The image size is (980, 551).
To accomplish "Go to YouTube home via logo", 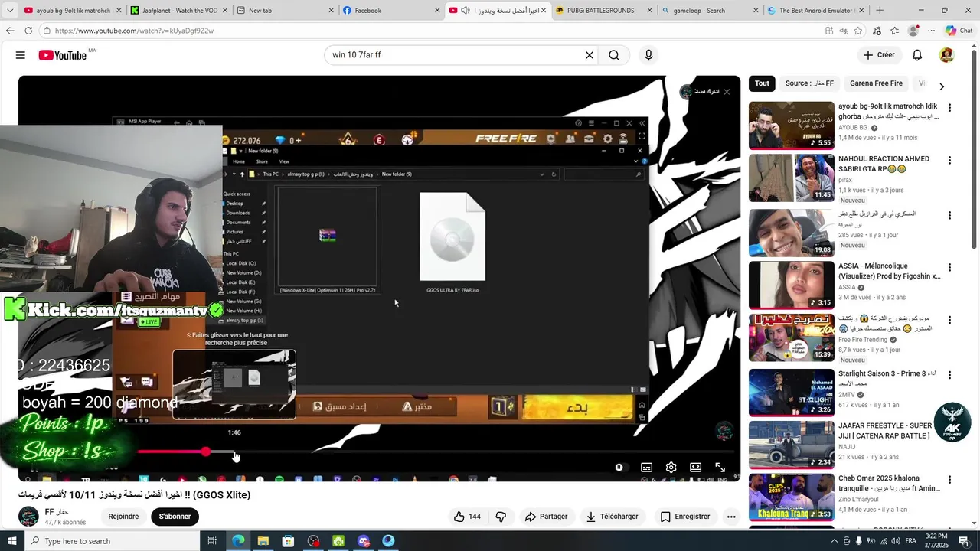I will [62, 55].
